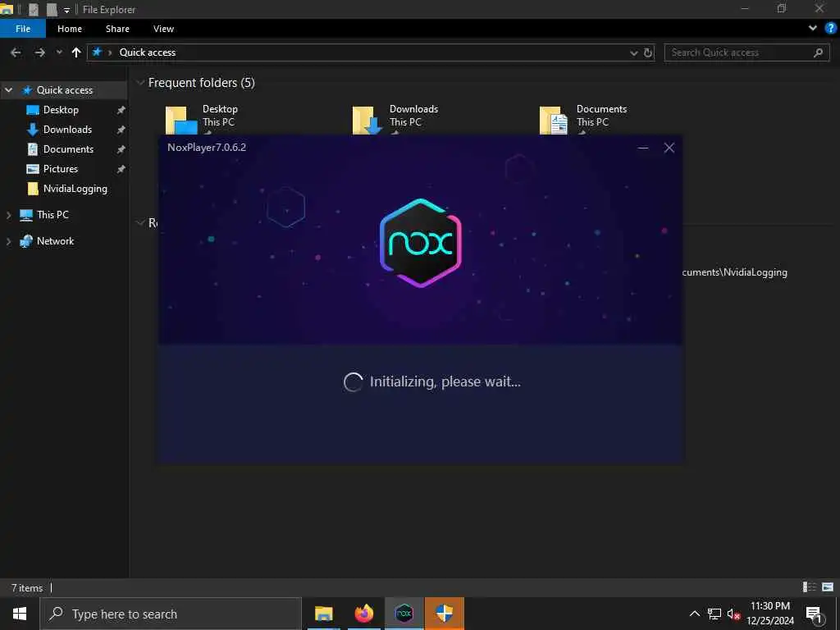Click the Nox hexagon logo
840x630 pixels.
tap(421, 243)
